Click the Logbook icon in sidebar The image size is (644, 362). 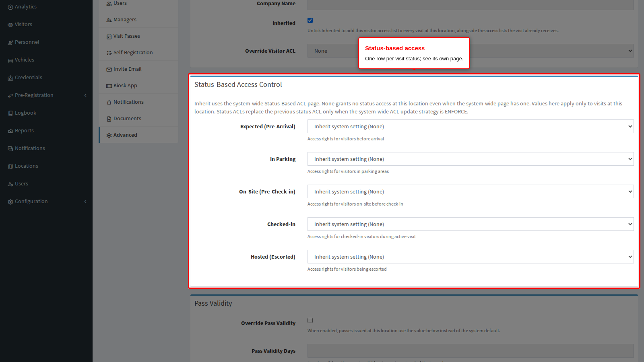coord(10,113)
